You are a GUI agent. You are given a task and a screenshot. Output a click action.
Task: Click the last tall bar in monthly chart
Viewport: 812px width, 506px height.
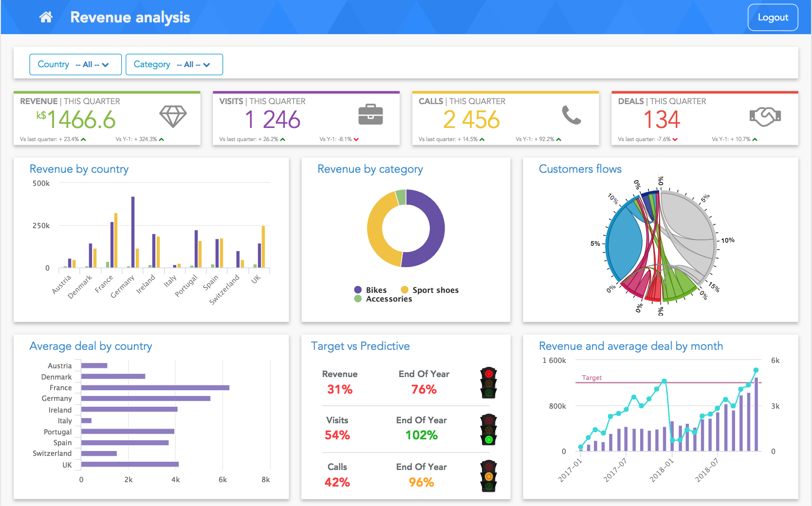(756, 414)
